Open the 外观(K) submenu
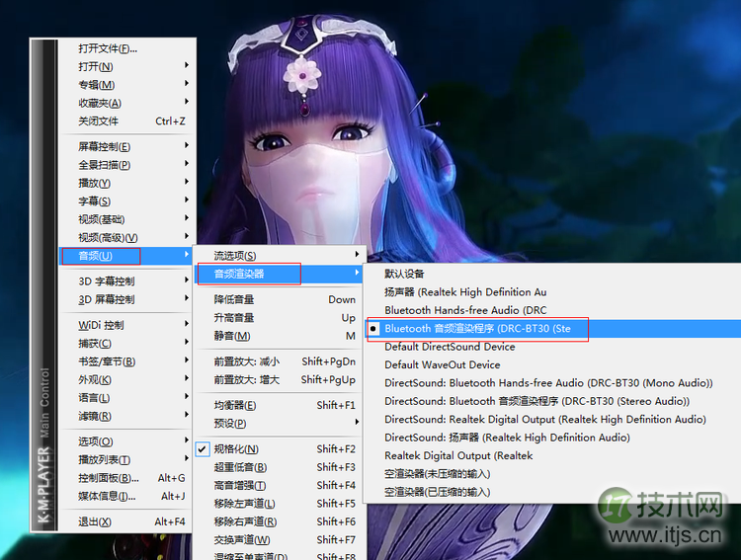The image size is (741, 560). pyautogui.click(x=126, y=379)
